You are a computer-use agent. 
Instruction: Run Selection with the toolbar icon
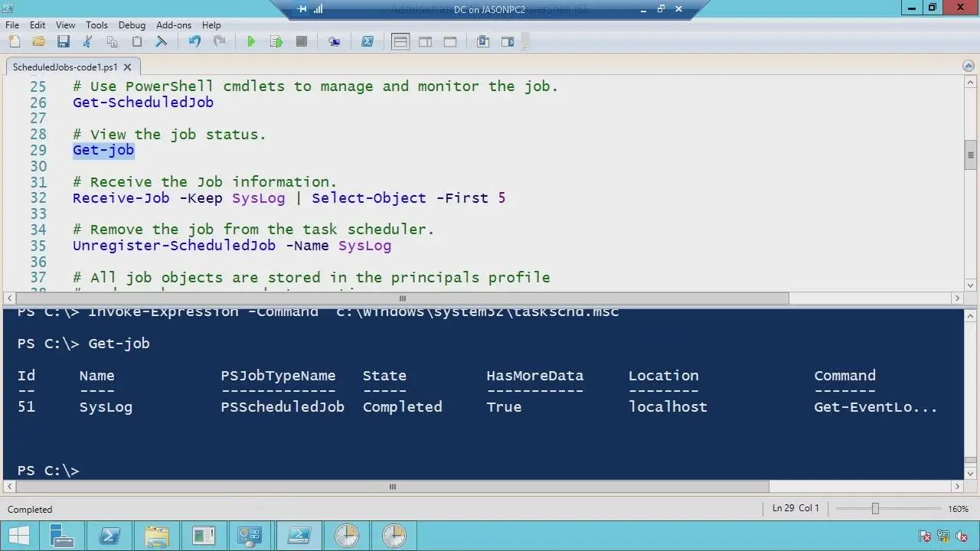[x=276, y=41]
